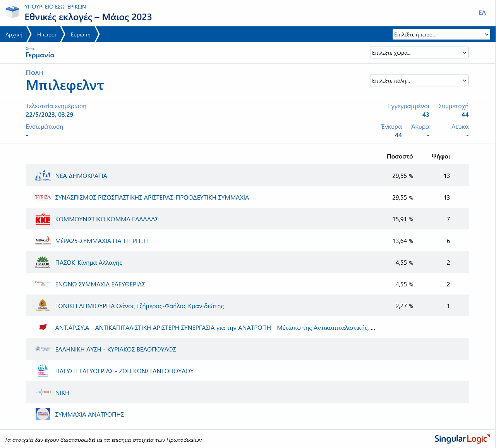Screen dimensions: 496x448
Task: Click the vote count 1 for Εθνική Δημιουργία
Action: tap(448, 306)
